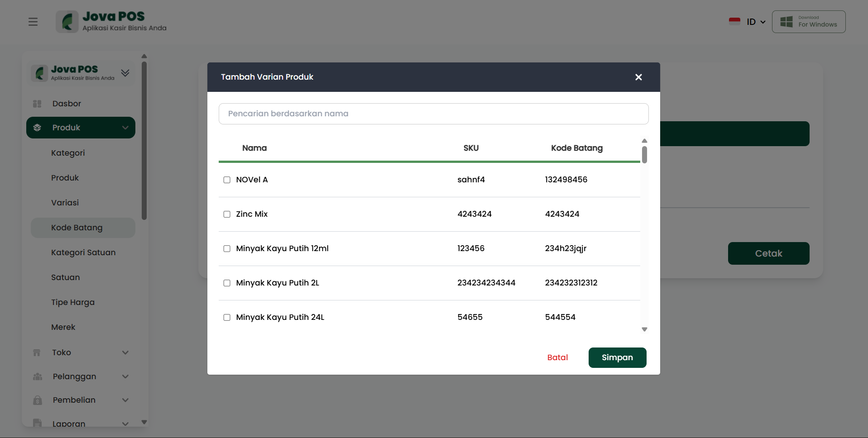868x438 pixels.
Task: Collapse the Produk menu chevron
Action: coord(125,128)
